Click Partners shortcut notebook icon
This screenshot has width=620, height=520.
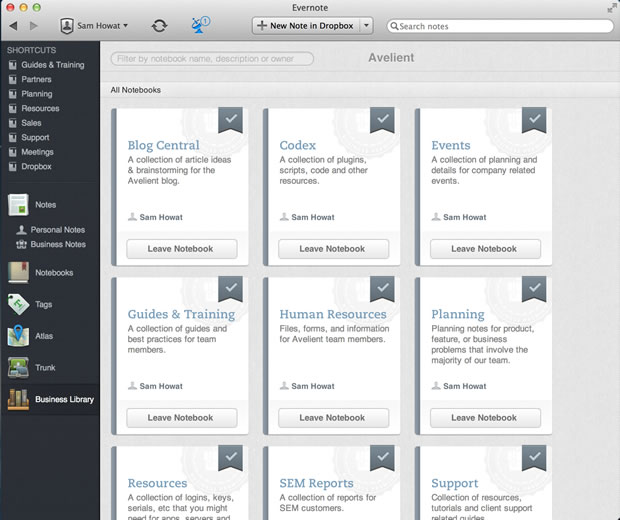tap(13, 79)
